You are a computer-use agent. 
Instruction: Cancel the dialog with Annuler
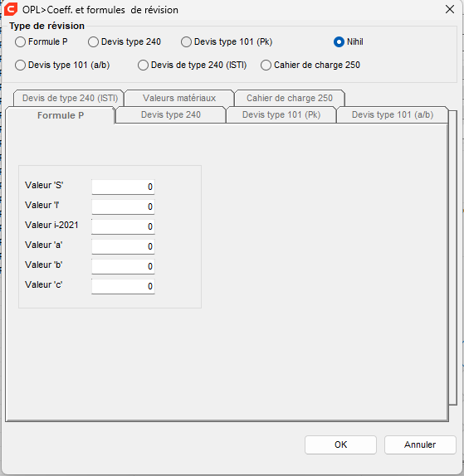[x=420, y=444]
